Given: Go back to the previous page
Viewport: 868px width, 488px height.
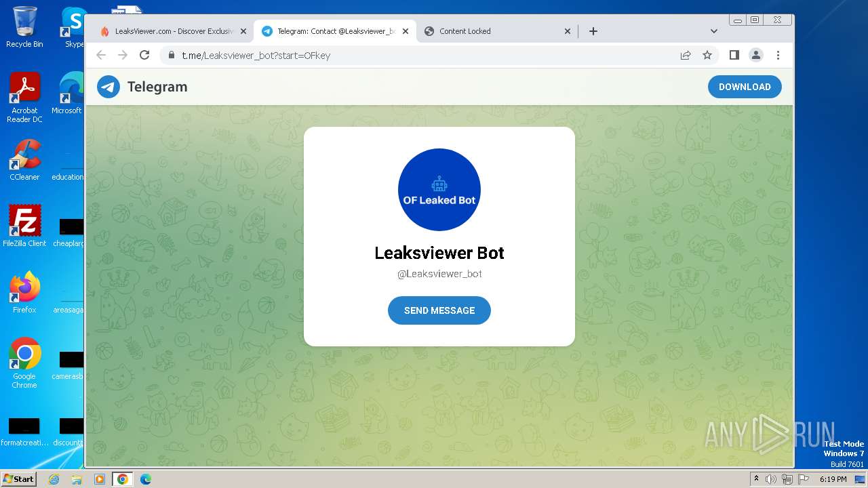Looking at the screenshot, I should (101, 55).
